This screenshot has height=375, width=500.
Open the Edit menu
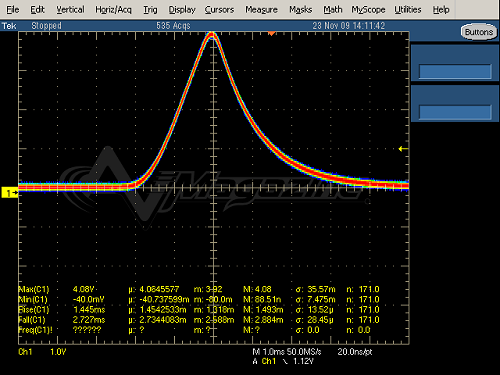coord(37,10)
